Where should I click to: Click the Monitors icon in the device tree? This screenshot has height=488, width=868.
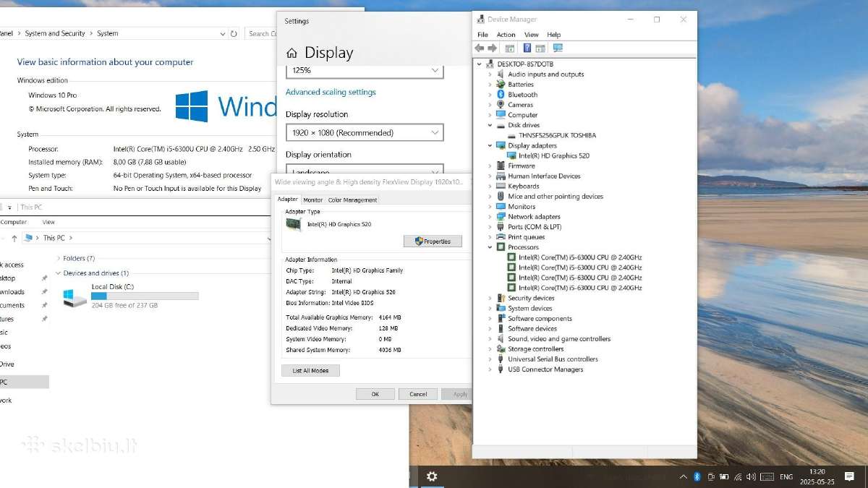tap(501, 207)
